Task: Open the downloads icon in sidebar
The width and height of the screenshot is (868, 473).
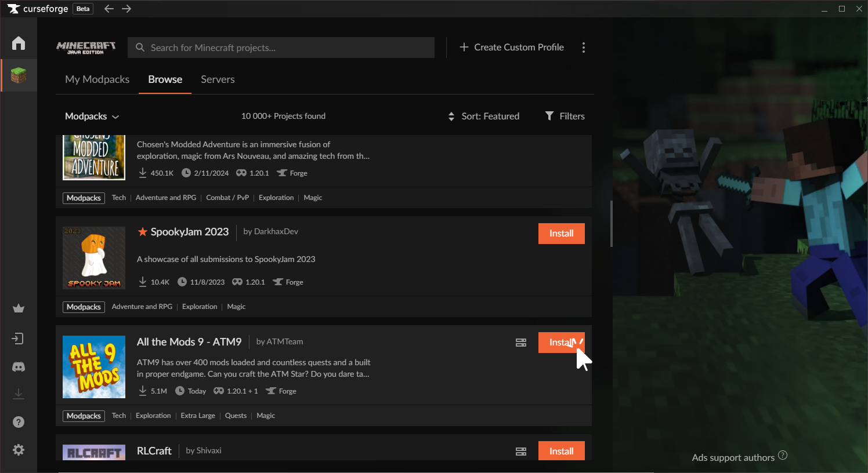Action: coord(19,394)
